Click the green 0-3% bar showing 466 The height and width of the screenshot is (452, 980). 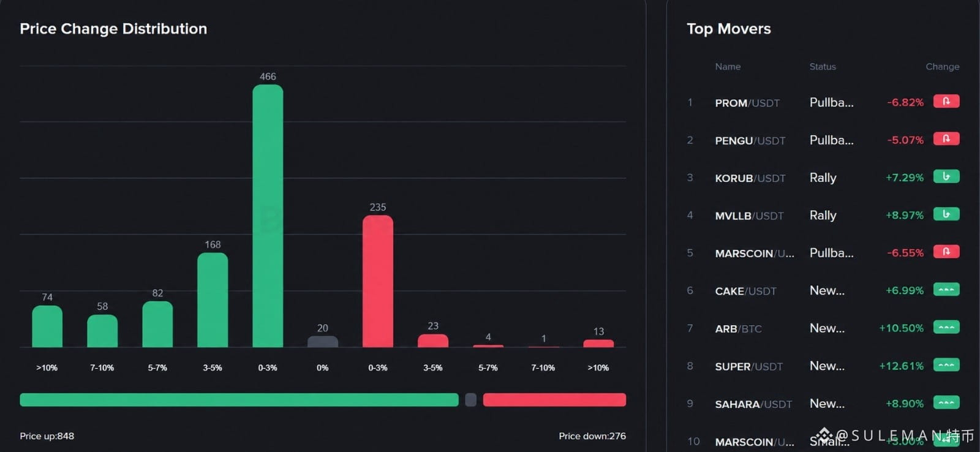[268, 216]
